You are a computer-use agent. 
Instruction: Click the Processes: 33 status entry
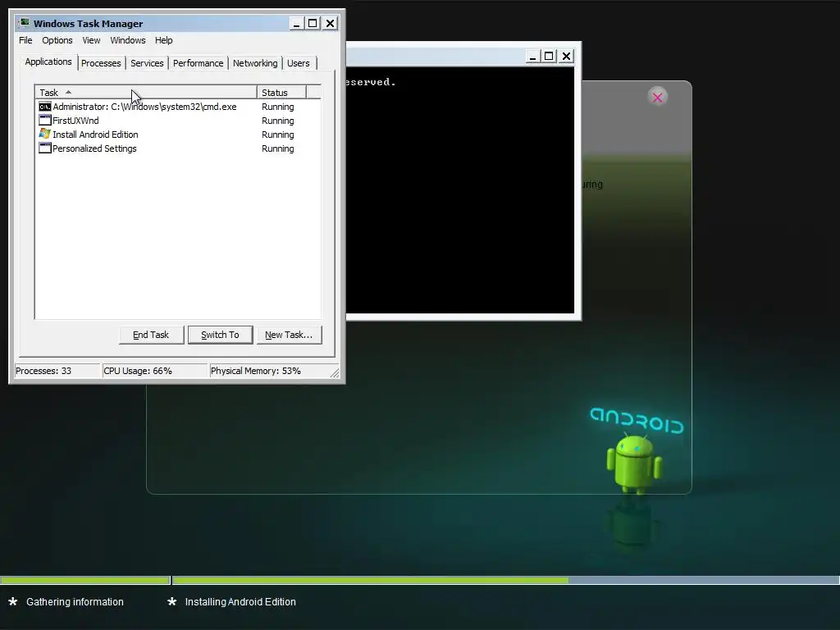coord(57,371)
